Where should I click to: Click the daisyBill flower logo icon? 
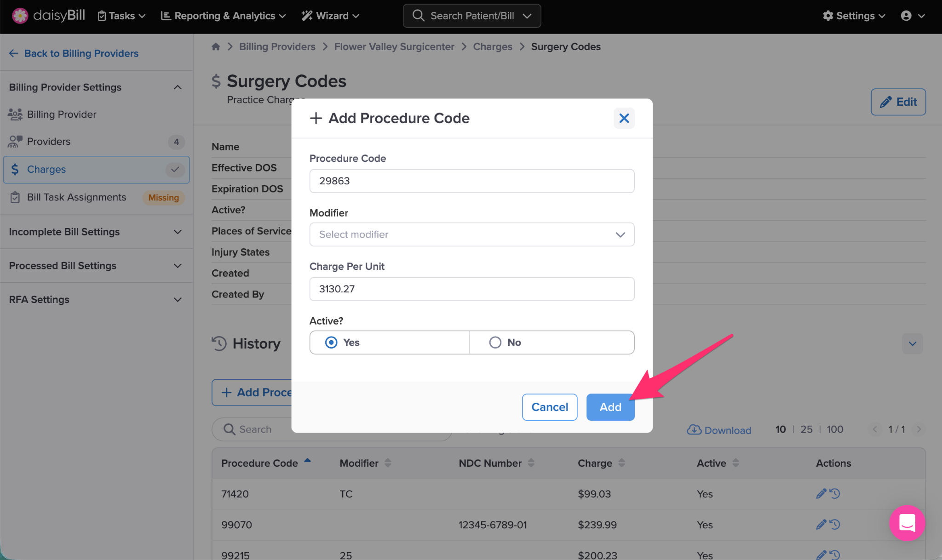[20, 16]
